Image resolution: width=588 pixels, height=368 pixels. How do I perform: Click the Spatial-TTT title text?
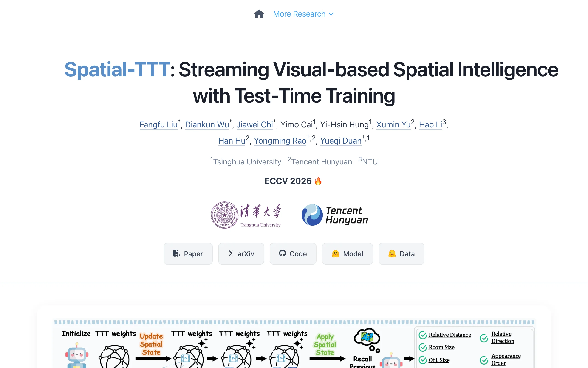click(117, 70)
